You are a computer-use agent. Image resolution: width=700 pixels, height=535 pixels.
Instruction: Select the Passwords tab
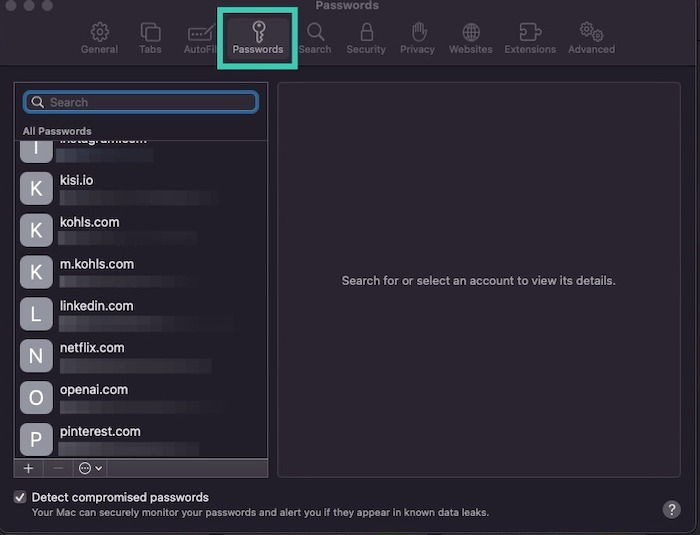[x=258, y=38]
